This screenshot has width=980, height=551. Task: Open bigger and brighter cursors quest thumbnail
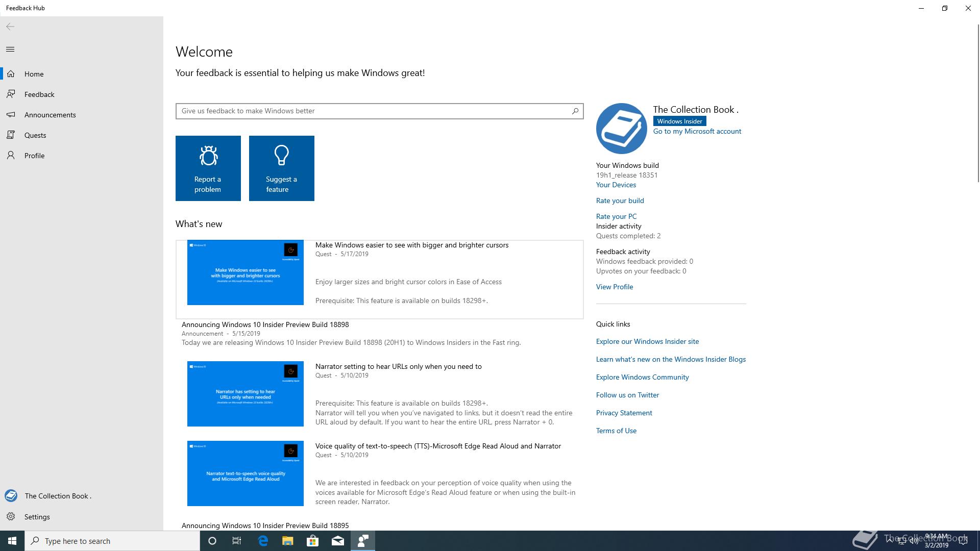click(246, 272)
